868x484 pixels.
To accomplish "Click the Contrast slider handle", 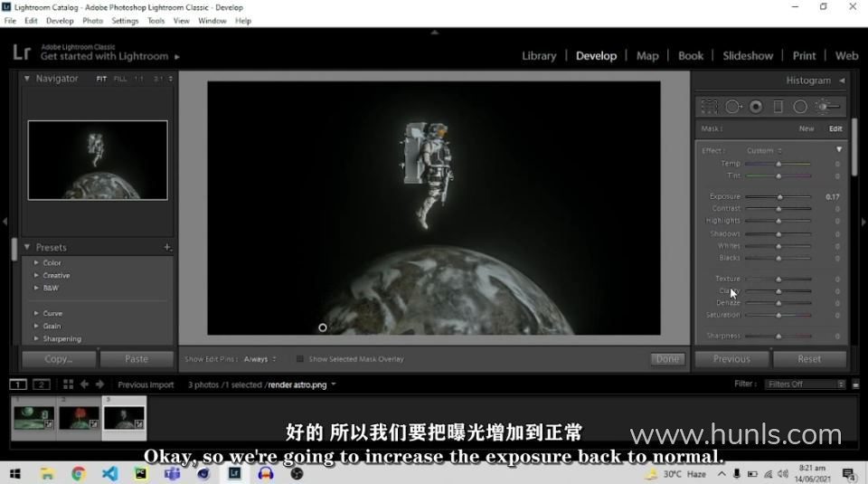I will [x=778, y=209].
